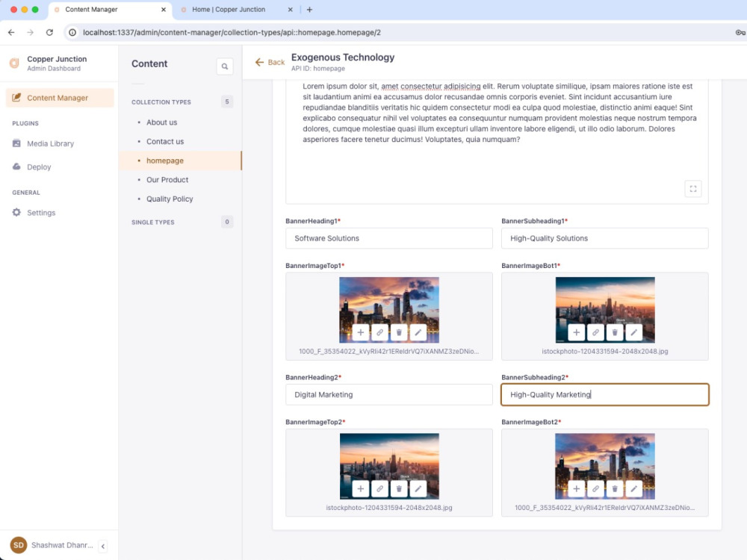Delete BannerImageTop2 image with trash icon
The width and height of the screenshot is (747, 560).
pyautogui.click(x=399, y=488)
